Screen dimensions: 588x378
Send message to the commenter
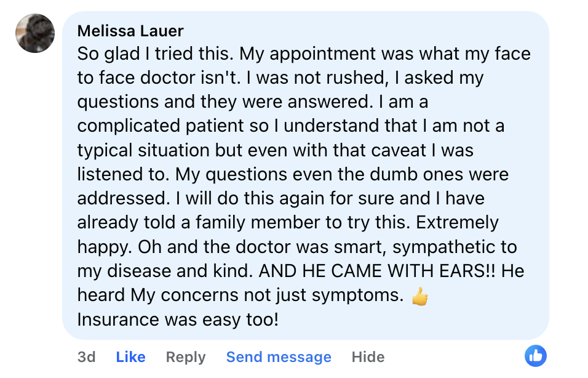tap(279, 357)
